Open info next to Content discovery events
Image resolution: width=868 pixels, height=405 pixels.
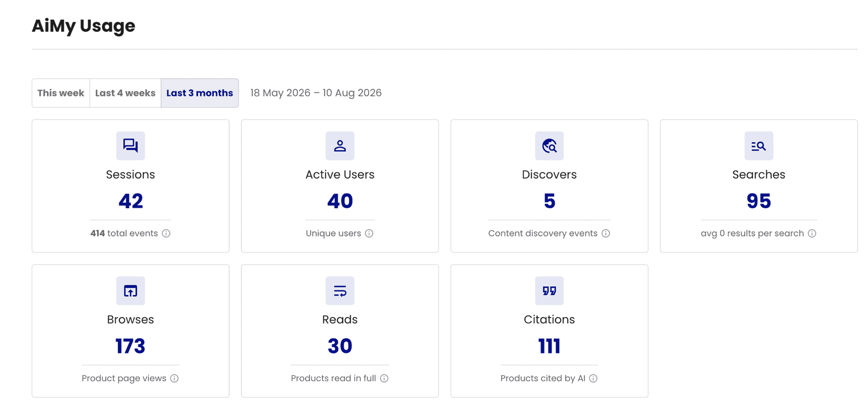(x=606, y=233)
